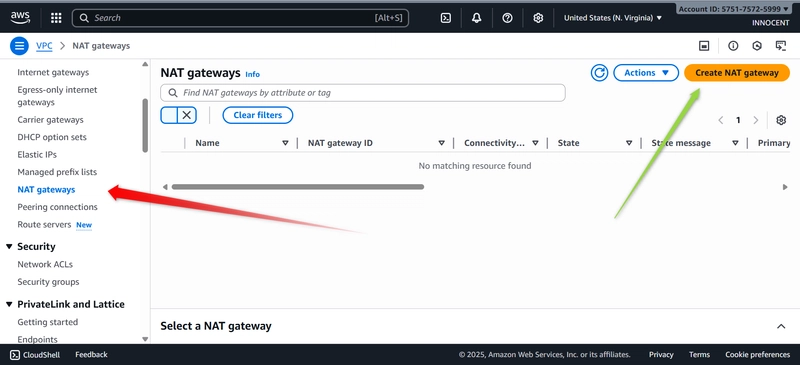The width and height of the screenshot is (800, 365).
Task: Remove the filter token with X
Action: click(187, 115)
